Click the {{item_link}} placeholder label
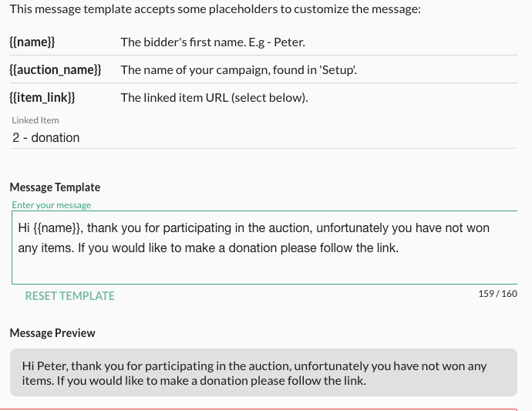Image resolution: width=532 pixels, height=411 pixels. click(42, 98)
